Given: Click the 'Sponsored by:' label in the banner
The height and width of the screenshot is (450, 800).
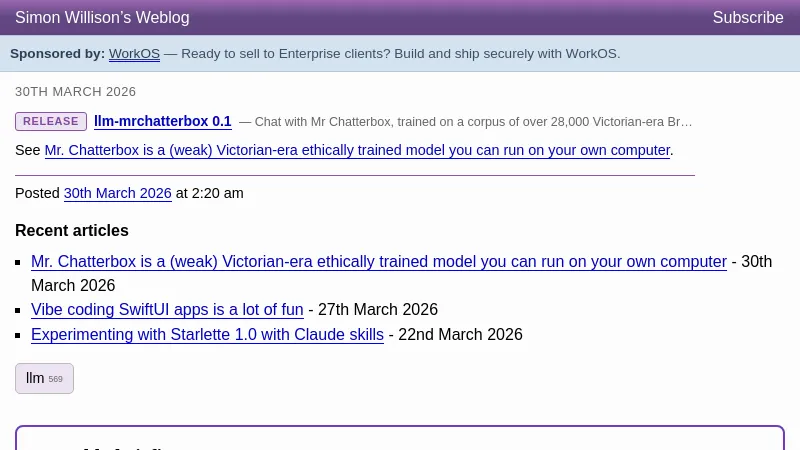Looking at the screenshot, I should point(57,53).
